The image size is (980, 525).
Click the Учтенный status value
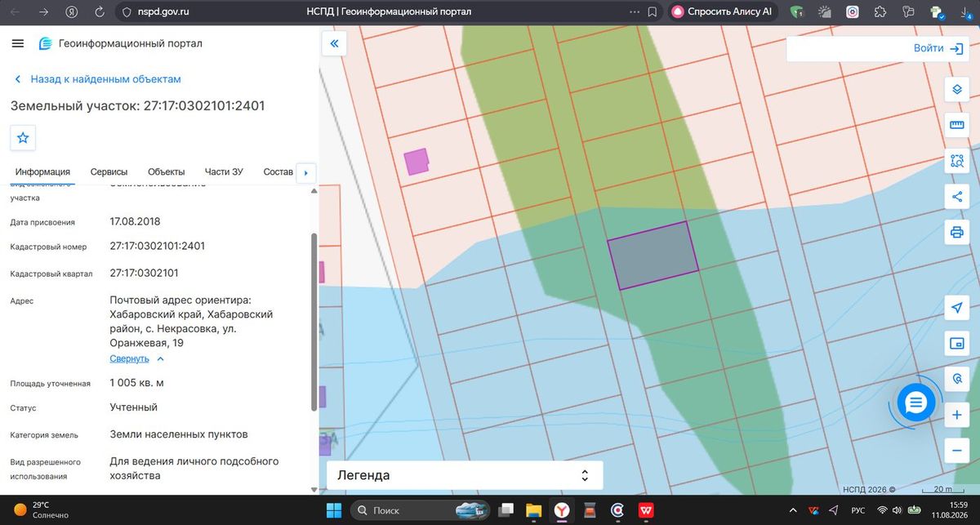[x=133, y=407]
